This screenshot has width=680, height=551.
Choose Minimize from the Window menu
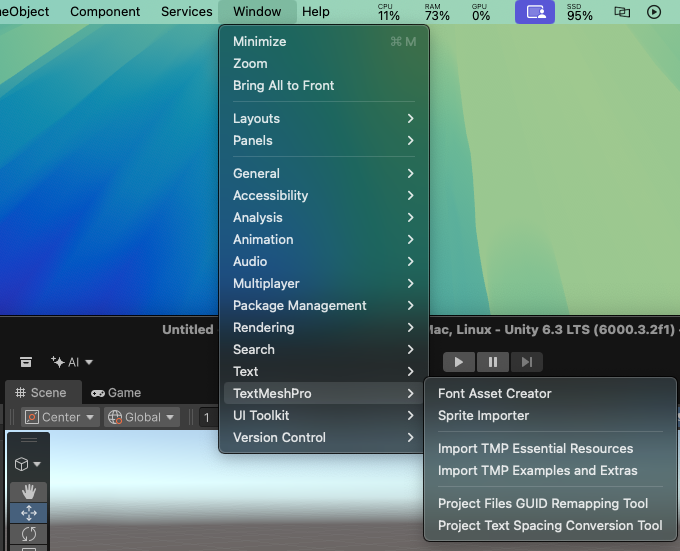click(x=324, y=42)
